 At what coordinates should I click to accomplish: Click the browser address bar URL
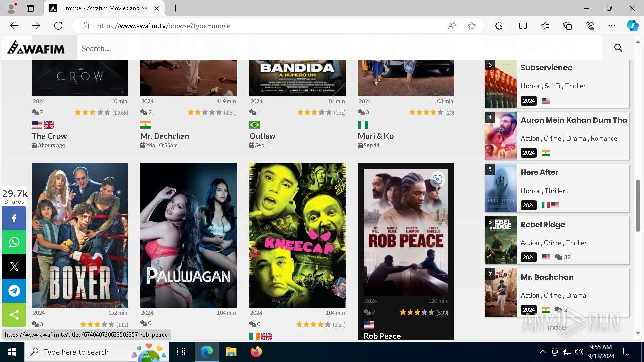coord(164,26)
